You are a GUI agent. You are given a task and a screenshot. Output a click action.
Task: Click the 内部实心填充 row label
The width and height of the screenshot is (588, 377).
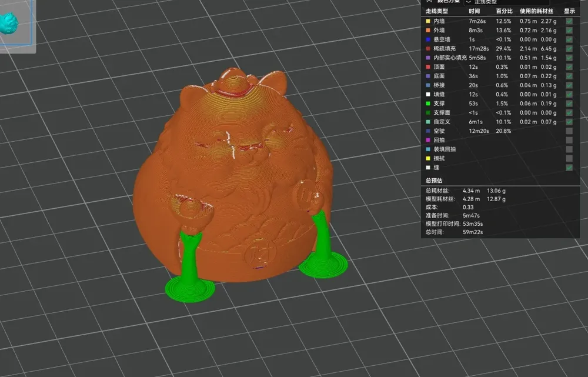click(x=450, y=58)
